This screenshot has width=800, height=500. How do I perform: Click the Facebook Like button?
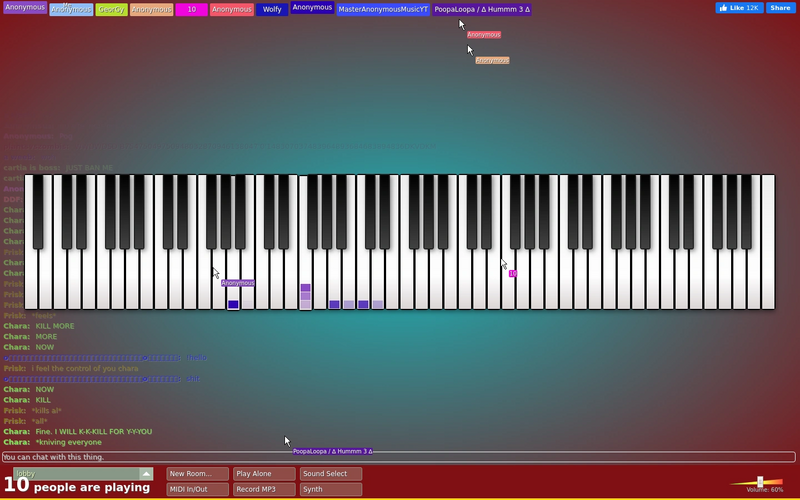pyautogui.click(x=739, y=8)
